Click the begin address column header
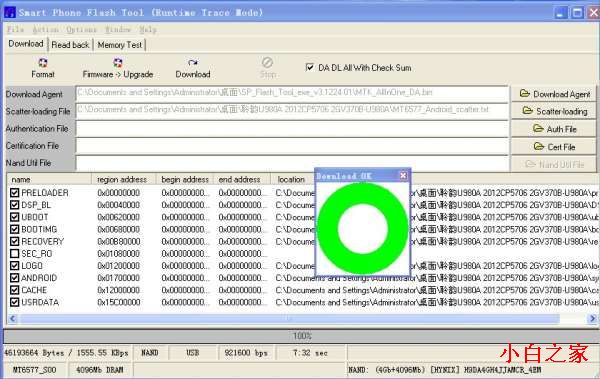Viewport: 600px width, 379px height. click(184, 179)
